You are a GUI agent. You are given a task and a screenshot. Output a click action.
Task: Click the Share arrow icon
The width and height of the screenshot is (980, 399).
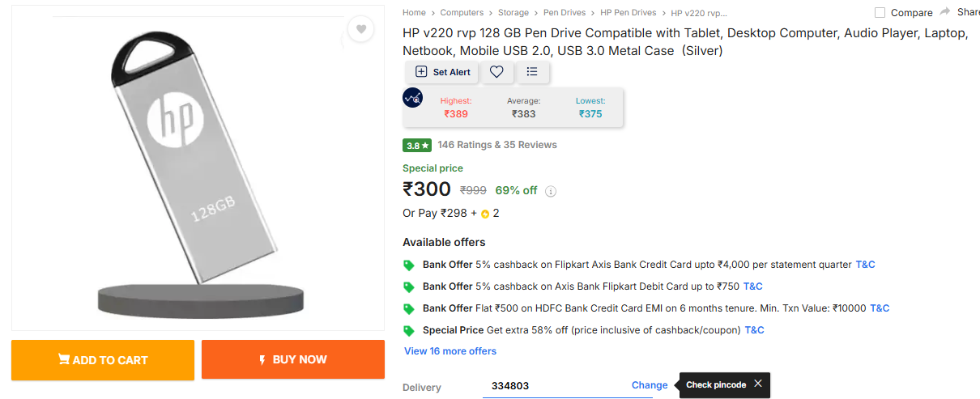pyautogui.click(x=946, y=12)
